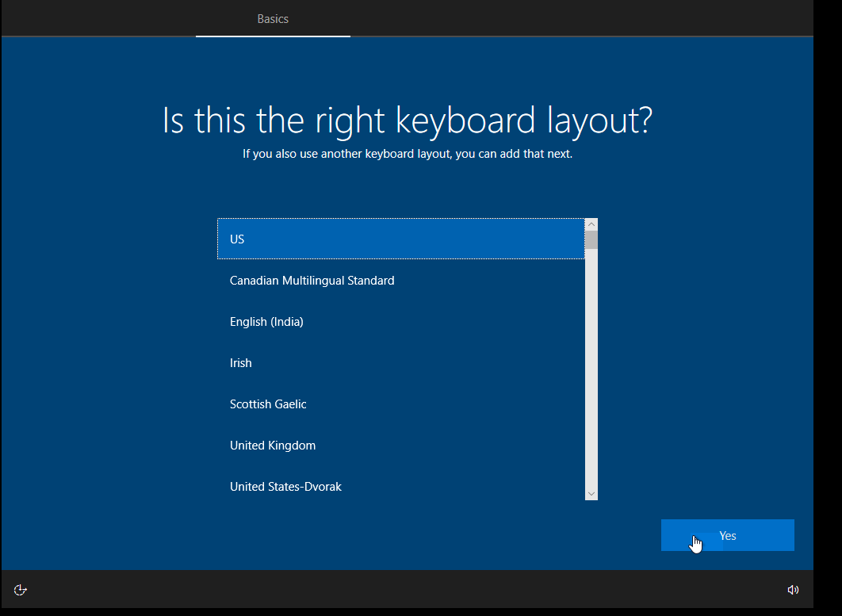Confirm layout with the Yes button
The height and width of the screenshot is (616, 842).
click(727, 535)
